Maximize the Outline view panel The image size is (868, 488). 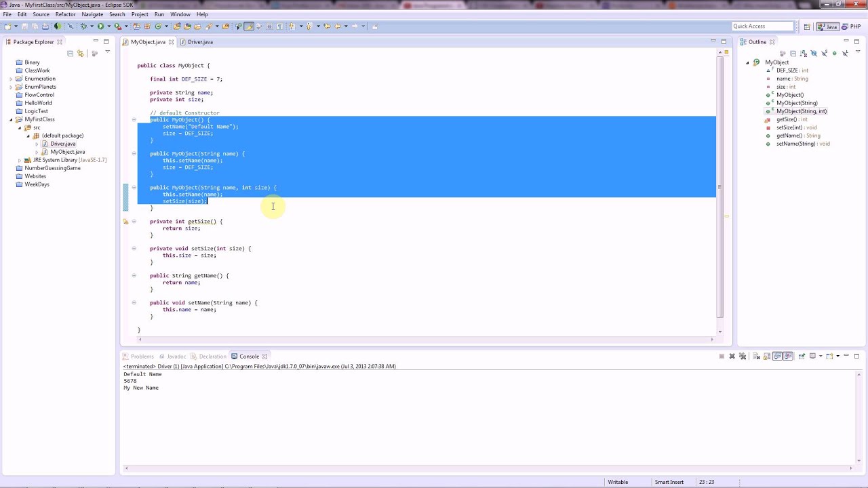856,42
